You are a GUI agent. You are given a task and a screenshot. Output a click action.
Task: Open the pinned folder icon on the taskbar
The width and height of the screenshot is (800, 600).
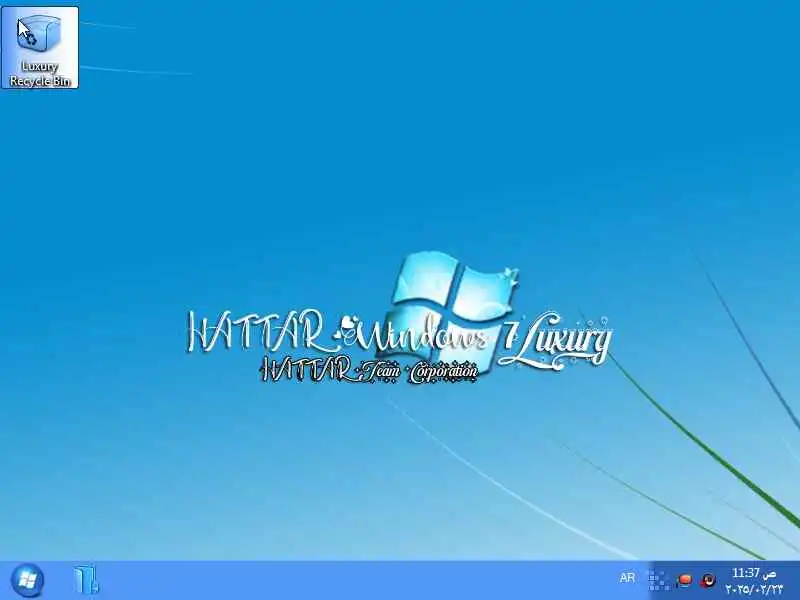[x=85, y=580]
